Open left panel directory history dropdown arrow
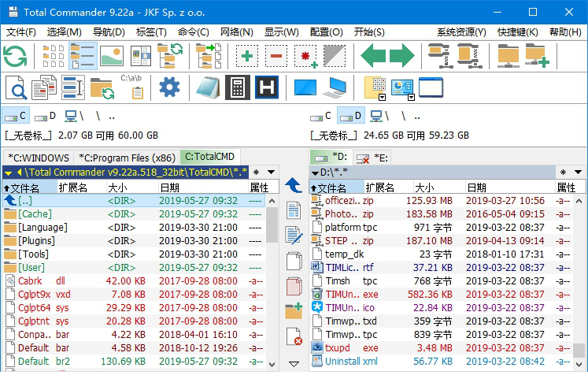Screen dimensions: 588x386 coord(271,173)
